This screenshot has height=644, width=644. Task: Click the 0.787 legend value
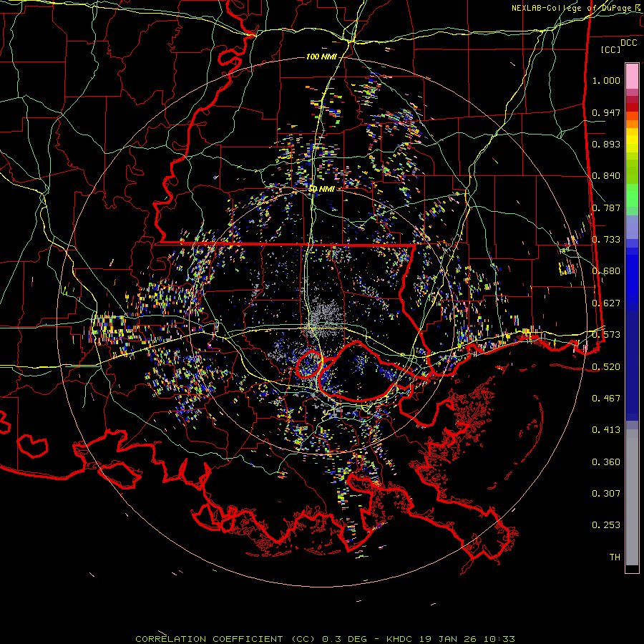click(x=606, y=208)
